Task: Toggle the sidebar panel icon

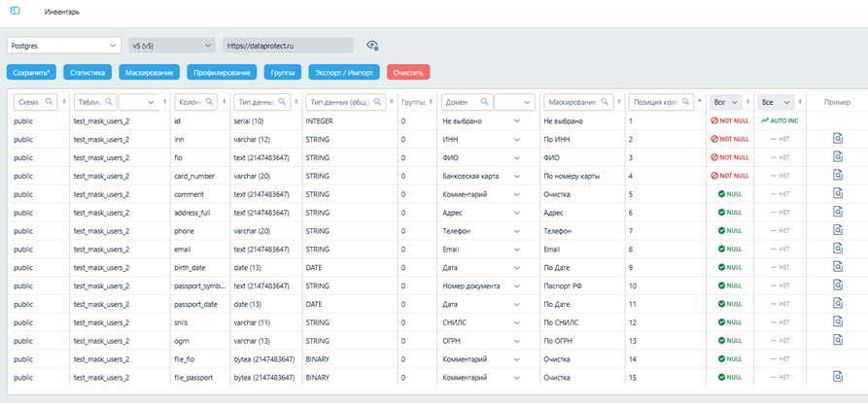Action: tap(15, 11)
